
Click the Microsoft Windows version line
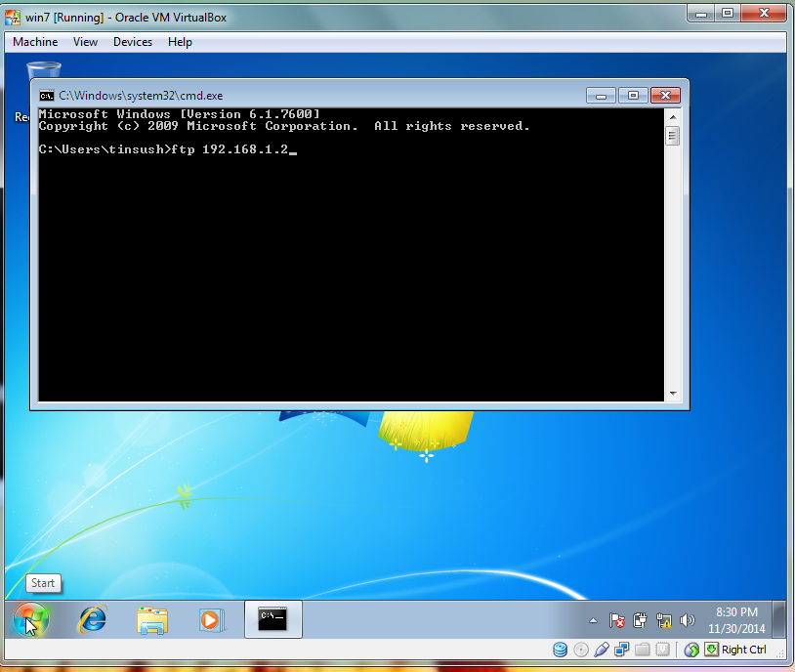(x=180, y=114)
